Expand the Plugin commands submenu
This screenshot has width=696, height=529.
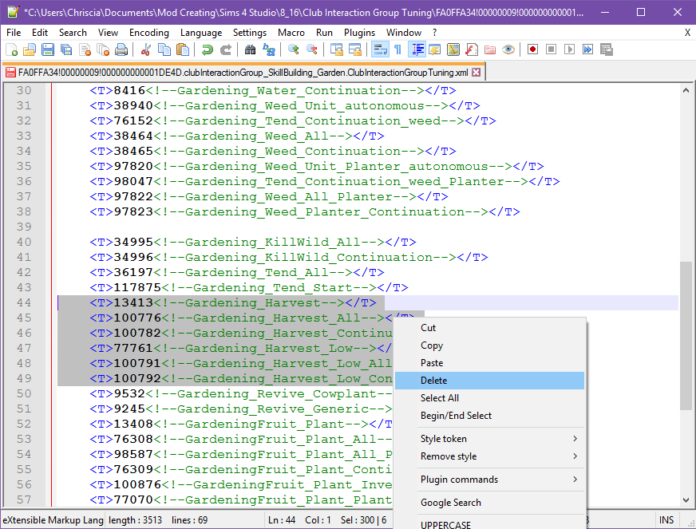(x=497, y=479)
